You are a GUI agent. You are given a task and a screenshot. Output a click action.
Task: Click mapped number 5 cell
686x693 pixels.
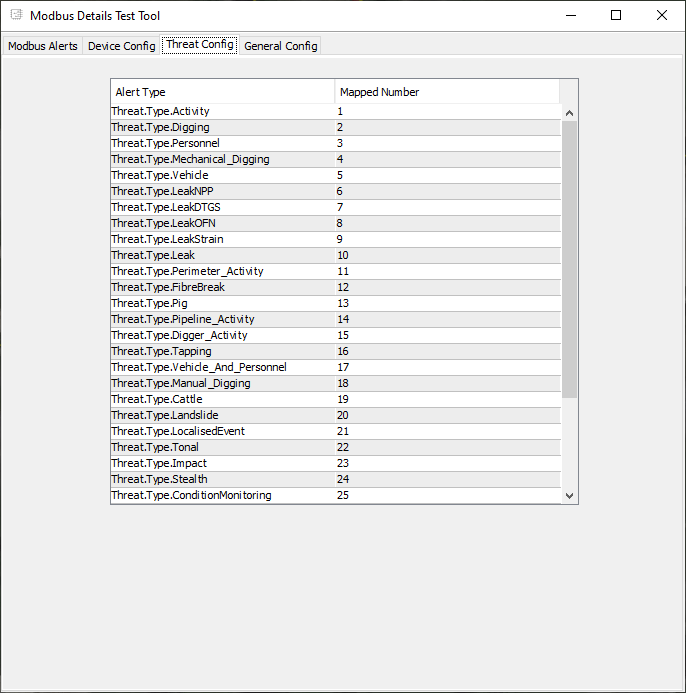click(448, 175)
